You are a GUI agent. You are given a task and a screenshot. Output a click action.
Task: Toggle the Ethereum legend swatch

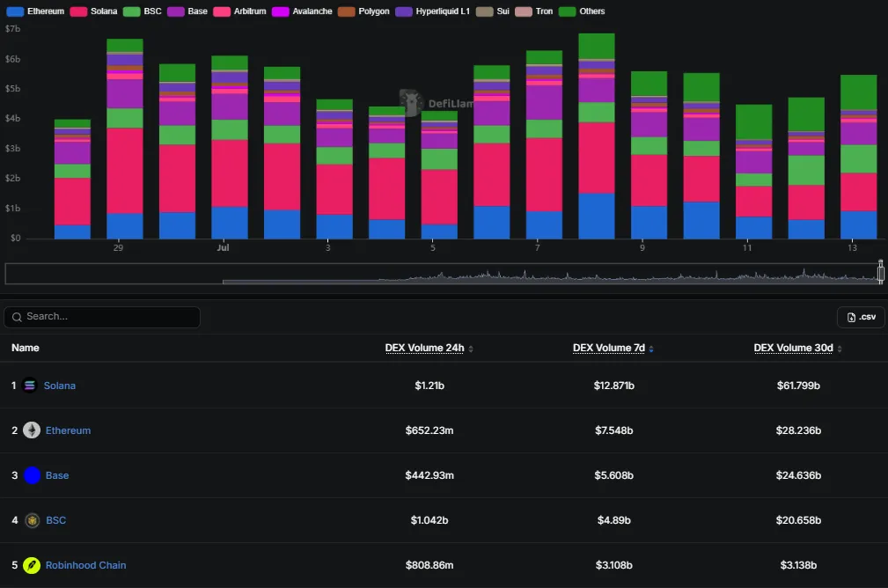pos(15,11)
